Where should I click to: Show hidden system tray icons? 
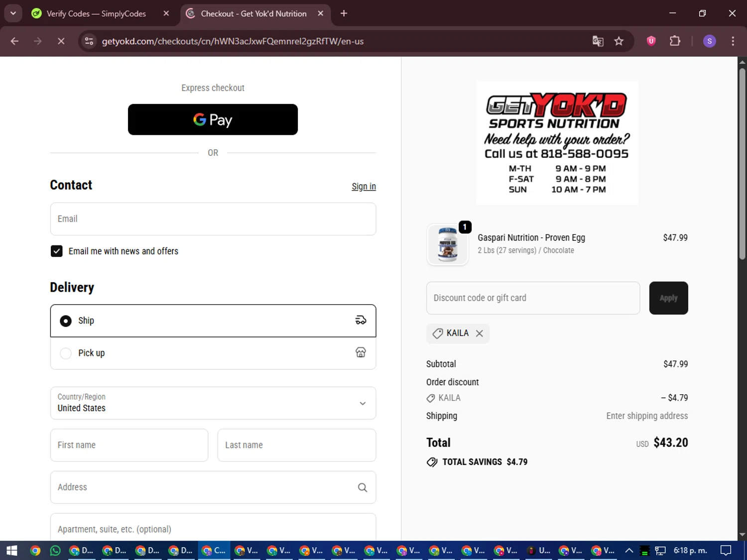(x=629, y=551)
